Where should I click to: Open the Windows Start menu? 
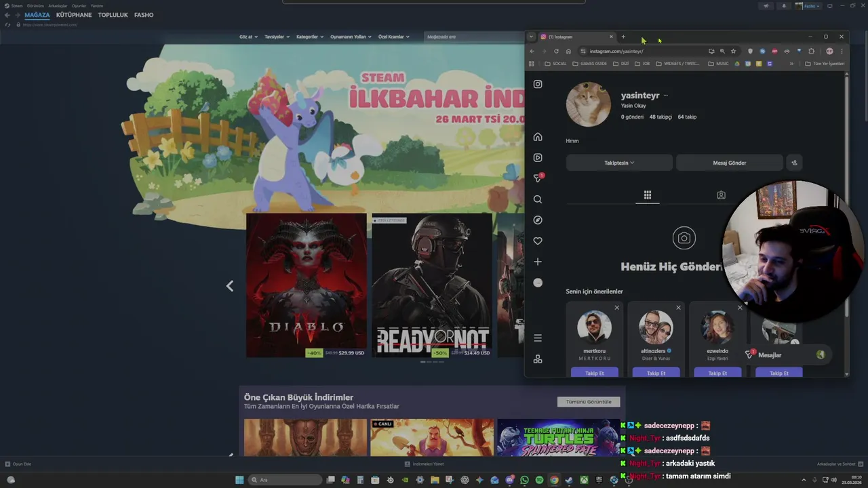[239, 480]
